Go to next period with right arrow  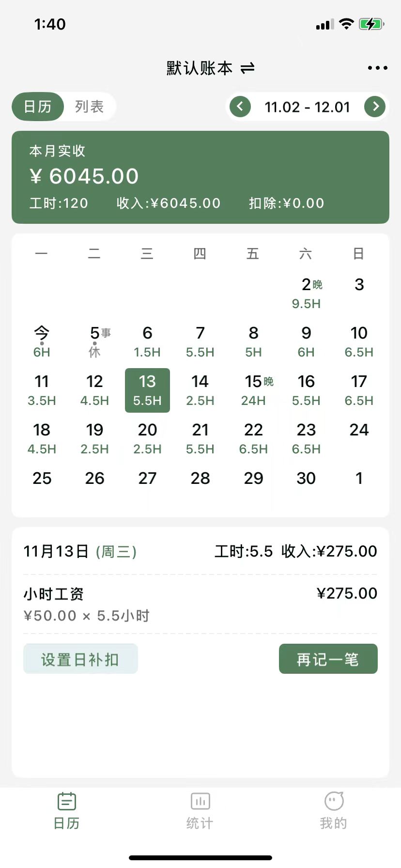(x=375, y=107)
